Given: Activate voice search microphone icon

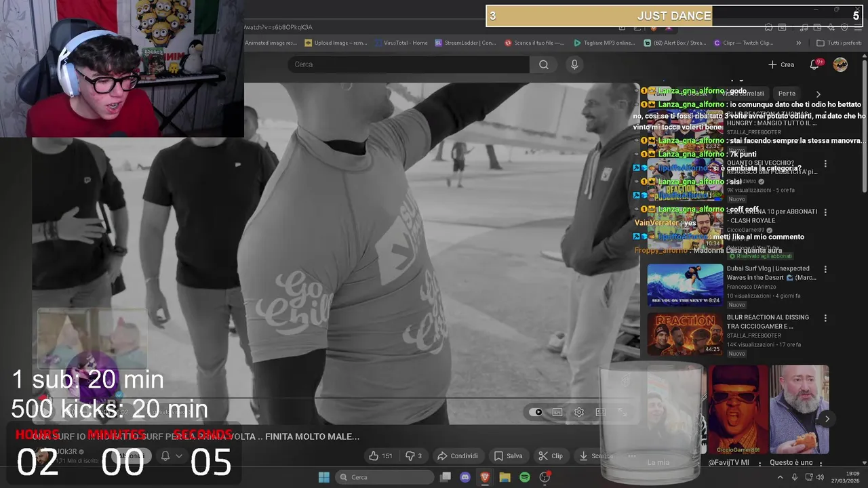Looking at the screenshot, I should [574, 64].
